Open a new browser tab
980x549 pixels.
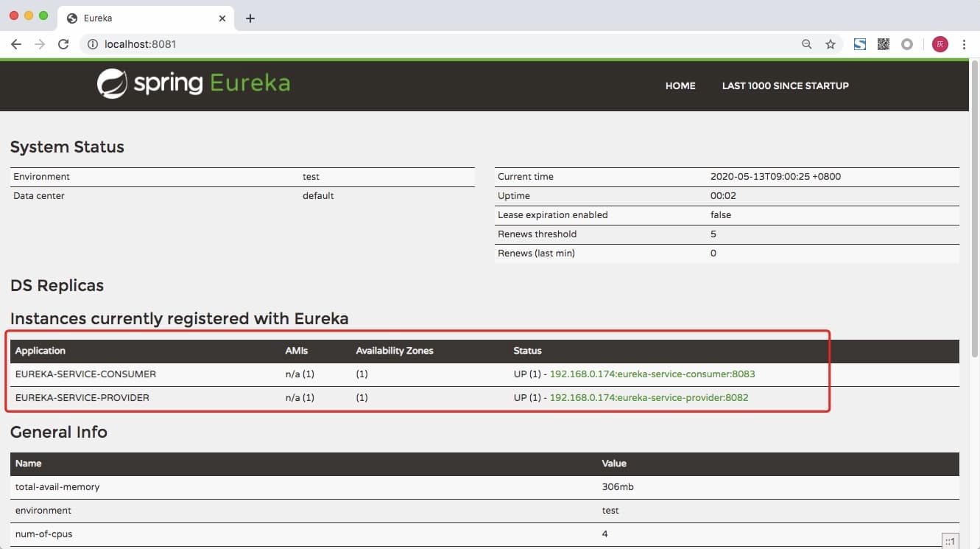pos(250,18)
